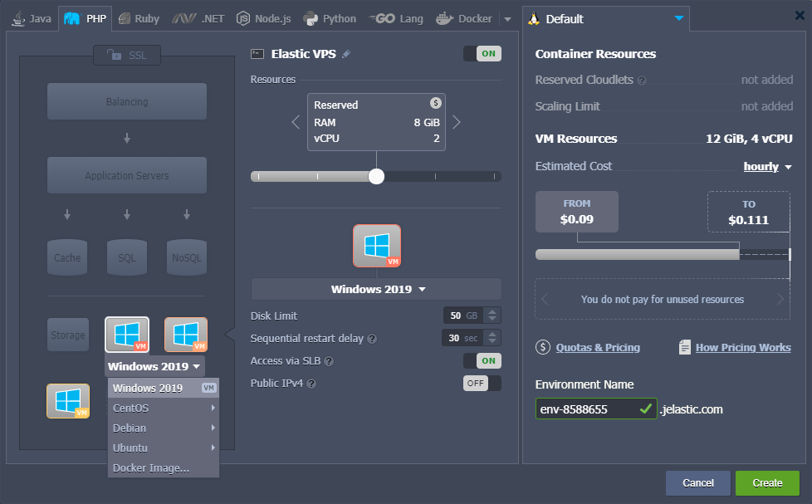
Task: Click the restart delay value field
Action: (x=462, y=338)
